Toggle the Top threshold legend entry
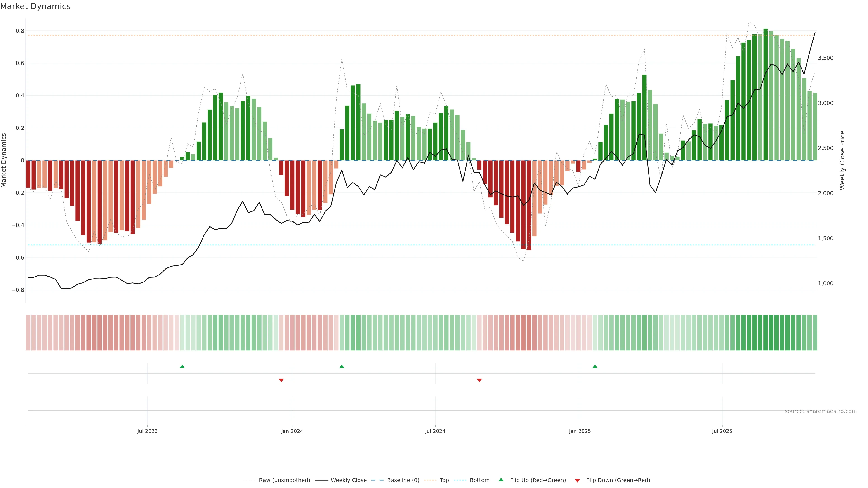Viewport: 868px width, 488px height. tap(444, 480)
